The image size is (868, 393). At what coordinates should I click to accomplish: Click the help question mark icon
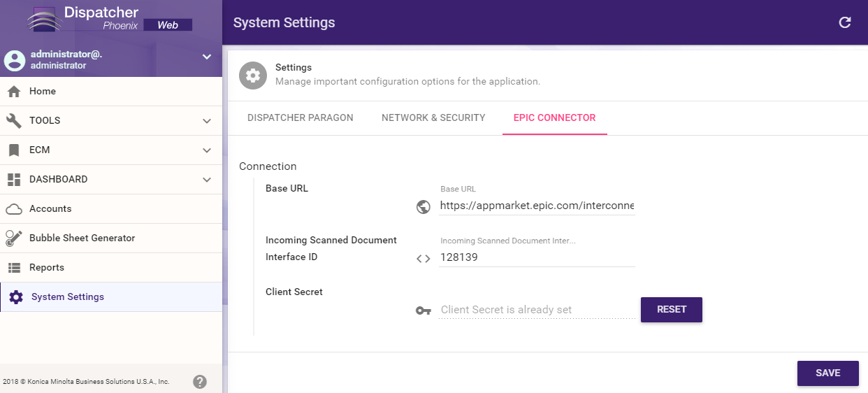pos(200,382)
